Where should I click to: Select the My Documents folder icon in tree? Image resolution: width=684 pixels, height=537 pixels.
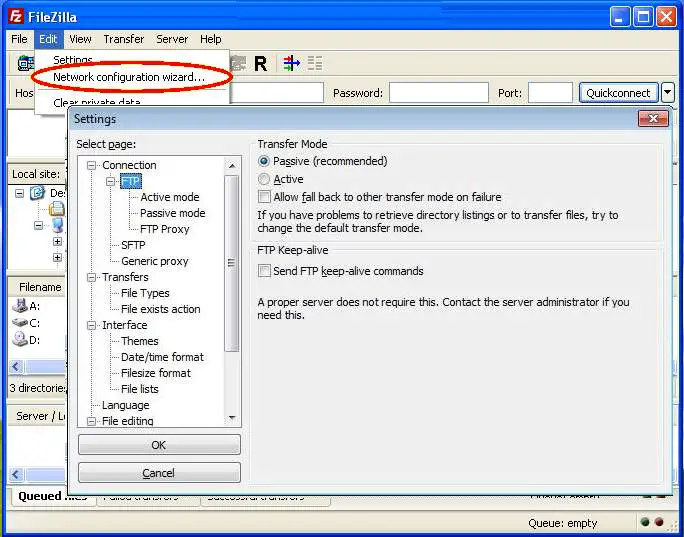pos(57,209)
